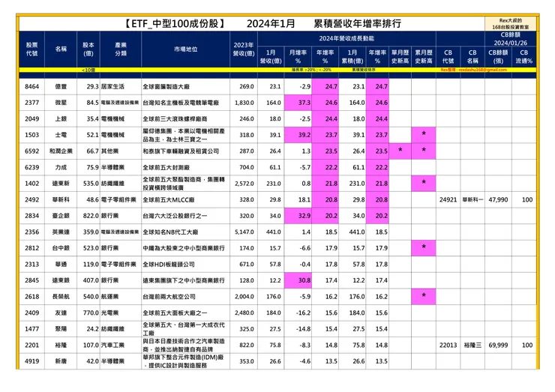Select the company name 華新科
This screenshot has height=392, width=555.
coord(61,199)
